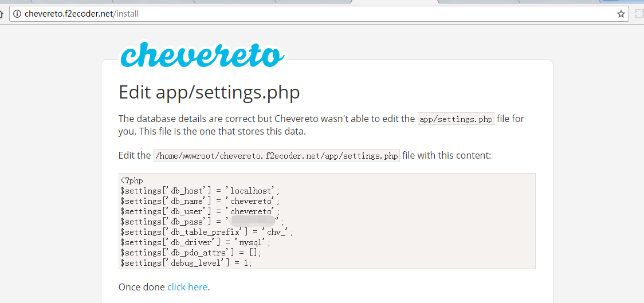Click the sentence "This file is the one that stores this data"
The height and width of the screenshot is (303, 644).
pyautogui.click(x=223, y=132)
